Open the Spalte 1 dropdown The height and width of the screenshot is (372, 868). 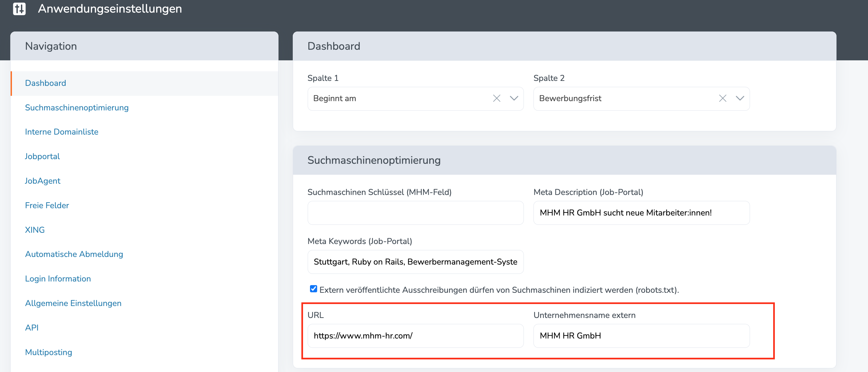click(x=514, y=98)
